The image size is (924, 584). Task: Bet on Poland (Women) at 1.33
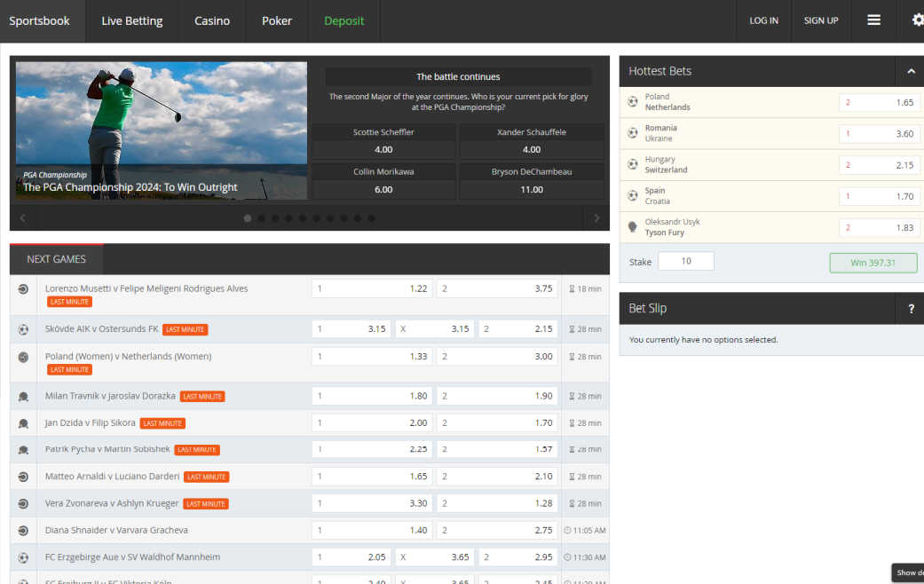click(372, 357)
